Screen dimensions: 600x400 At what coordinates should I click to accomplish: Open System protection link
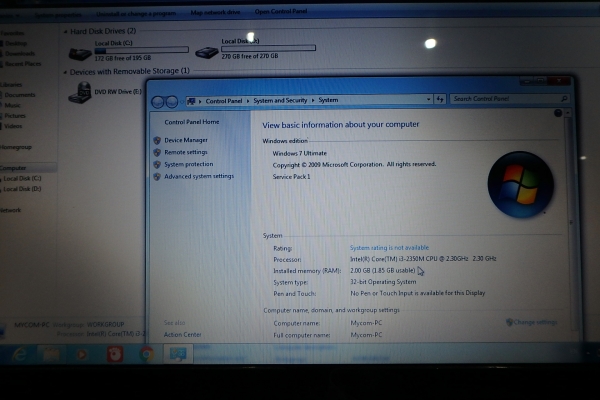click(189, 164)
